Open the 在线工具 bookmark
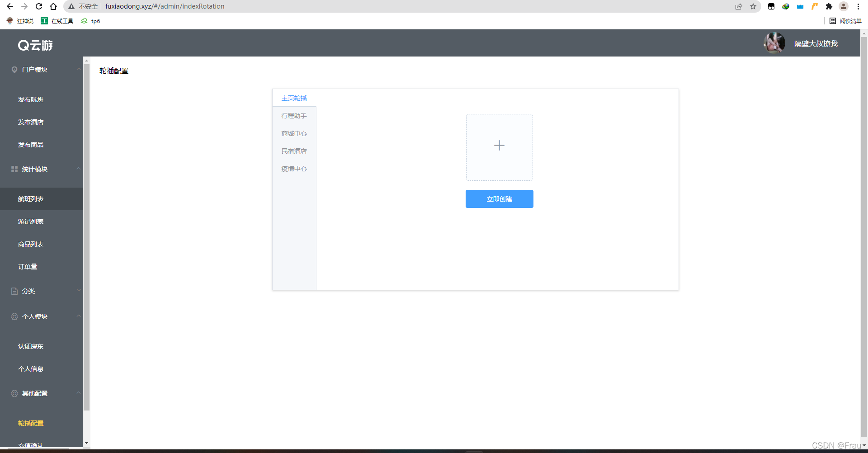This screenshot has width=868, height=453. tap(57, 21)
